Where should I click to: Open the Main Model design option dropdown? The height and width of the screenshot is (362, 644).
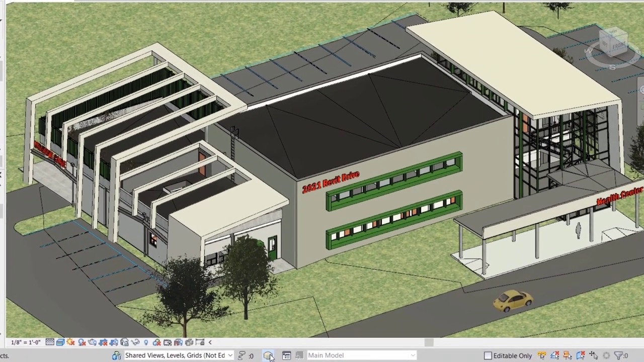362,355
